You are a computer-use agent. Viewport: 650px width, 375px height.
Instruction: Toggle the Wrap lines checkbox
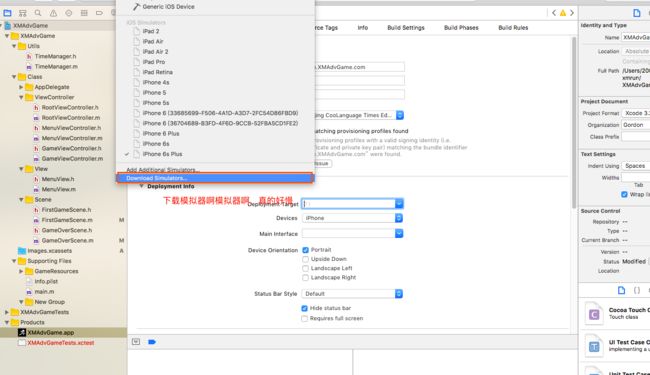[624, 194]
